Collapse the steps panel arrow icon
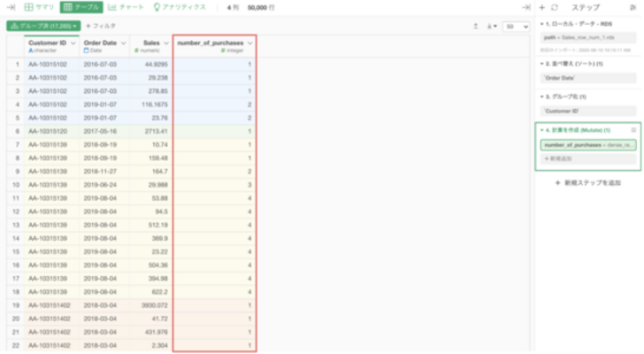The width and height of the screenshot is (644, 354). coord(526,7)
